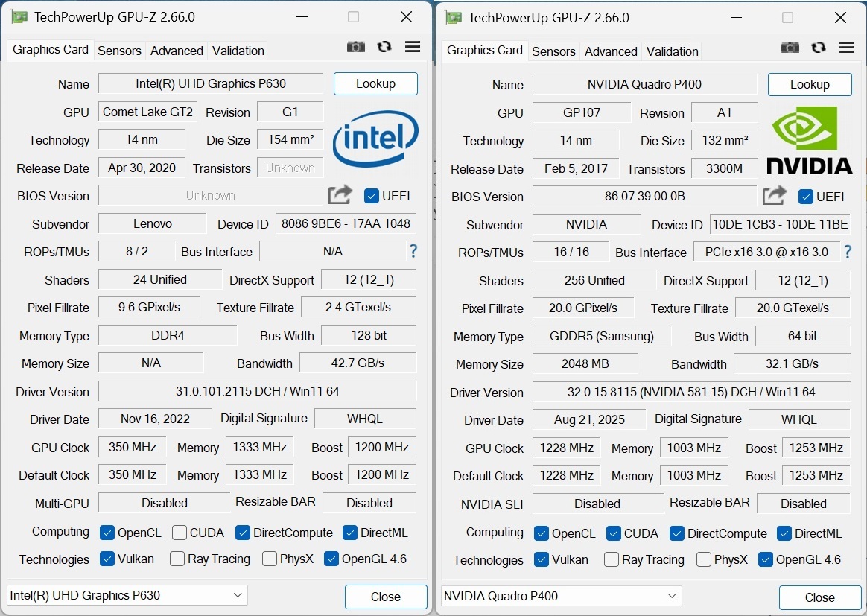Click BIOS export icon next to 86.07.39.00.0B
The height and width of the screenshot is (616, 867).
[774, 195]
